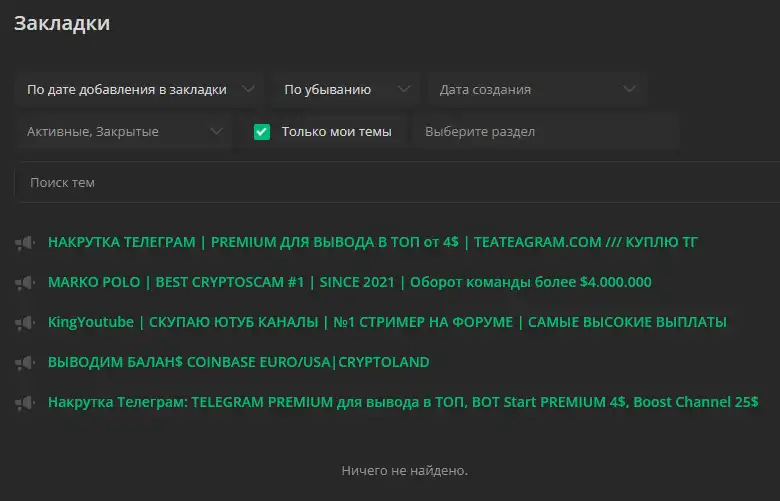The width and height of the screenshot is (780, 501).
Task: Open the По убыванию sort order dropdown
Action: pos(345,90)
